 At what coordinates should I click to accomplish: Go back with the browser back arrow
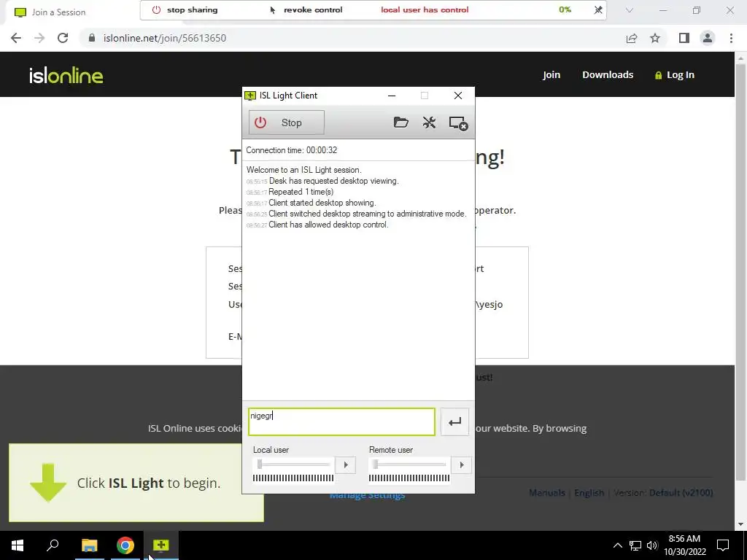pos(16,38)
